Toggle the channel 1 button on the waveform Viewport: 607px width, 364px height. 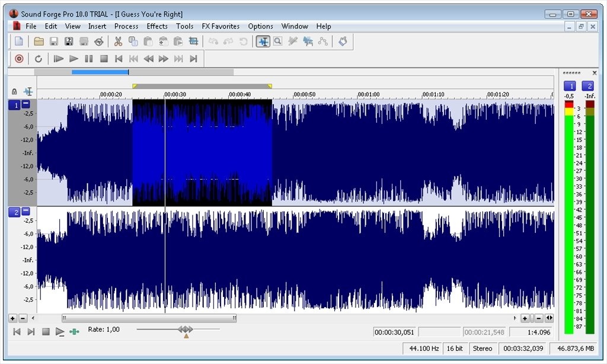pyautogui.click(x=14, y=105)
